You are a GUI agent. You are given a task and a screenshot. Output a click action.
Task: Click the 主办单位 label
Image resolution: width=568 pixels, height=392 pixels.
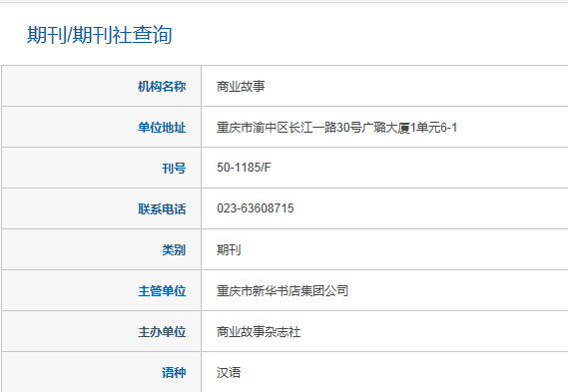tap(162, 331)
